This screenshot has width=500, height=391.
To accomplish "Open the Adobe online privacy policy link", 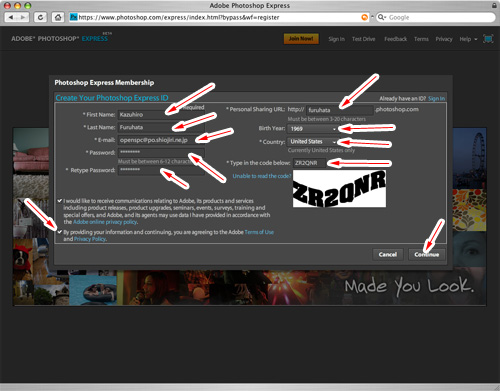I will point(105,222).
